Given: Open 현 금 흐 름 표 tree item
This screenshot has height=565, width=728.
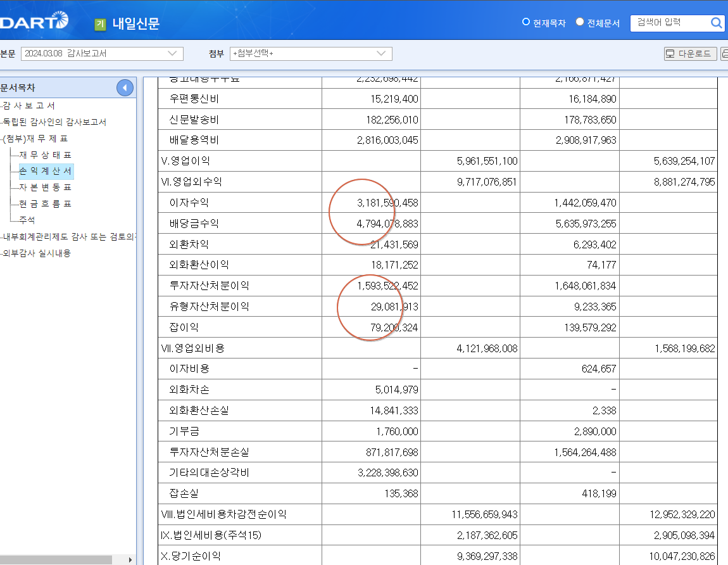Looking at the screenshot, I should (x=45, y=203).
